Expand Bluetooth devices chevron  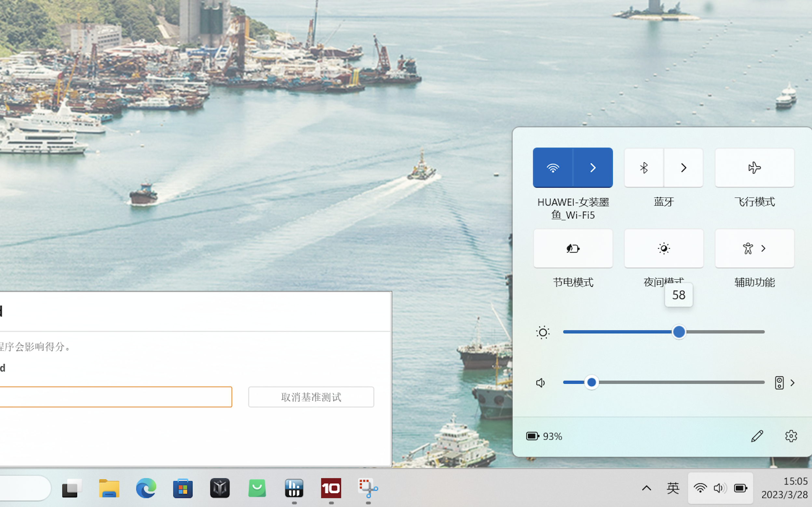coord(683,168)
